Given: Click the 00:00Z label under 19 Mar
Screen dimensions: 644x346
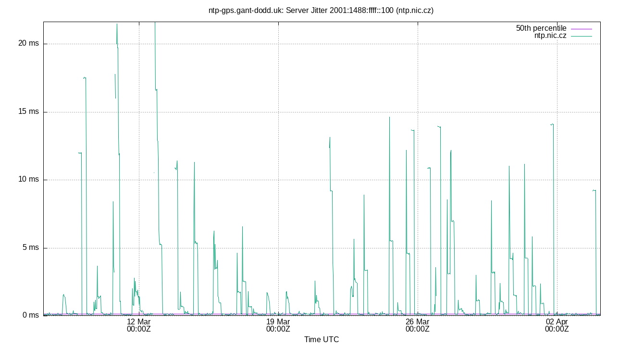Looking at the screenshot, I should 277,330.
